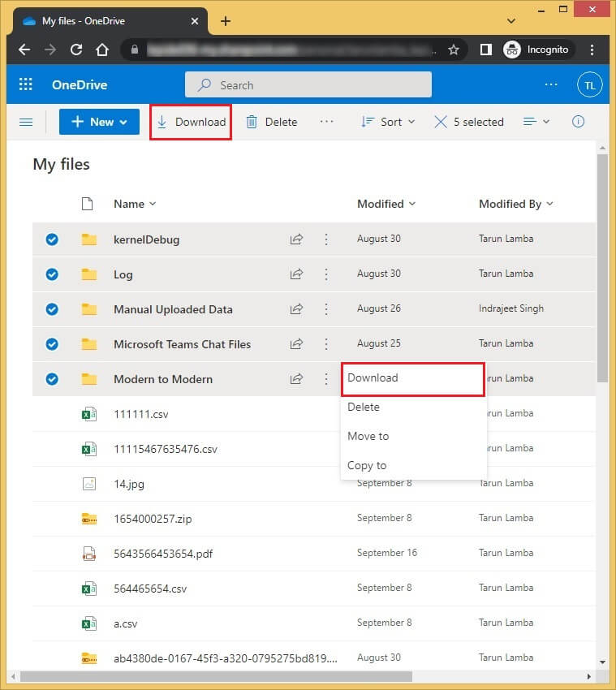The width and height of the screenshot is (616, 690).
Task: Open the view options dropdown
Action: (536, 122)
